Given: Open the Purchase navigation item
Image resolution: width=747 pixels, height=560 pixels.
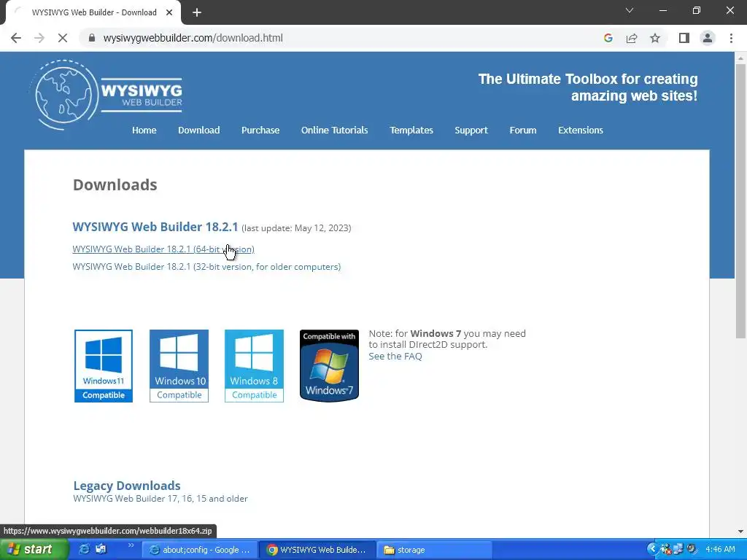Looking at the screenshot, I should tap(260, 130).
